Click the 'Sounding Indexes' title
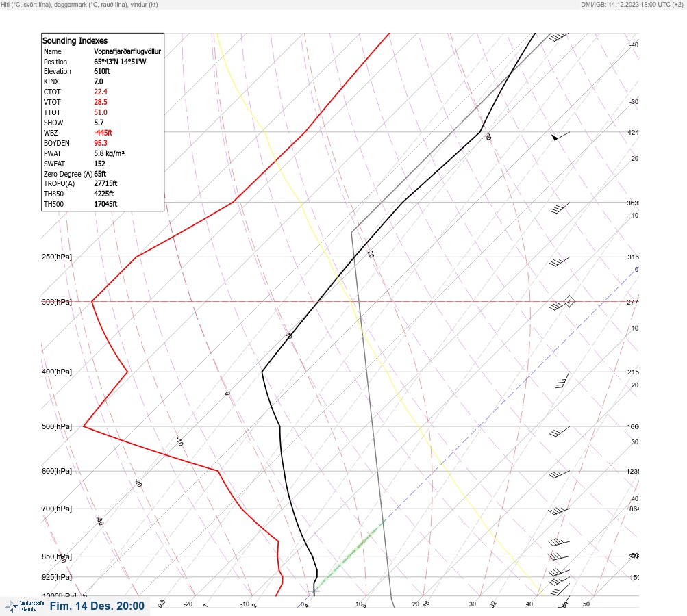The height and width of the screenshot is (616, 687). point(75,40)
